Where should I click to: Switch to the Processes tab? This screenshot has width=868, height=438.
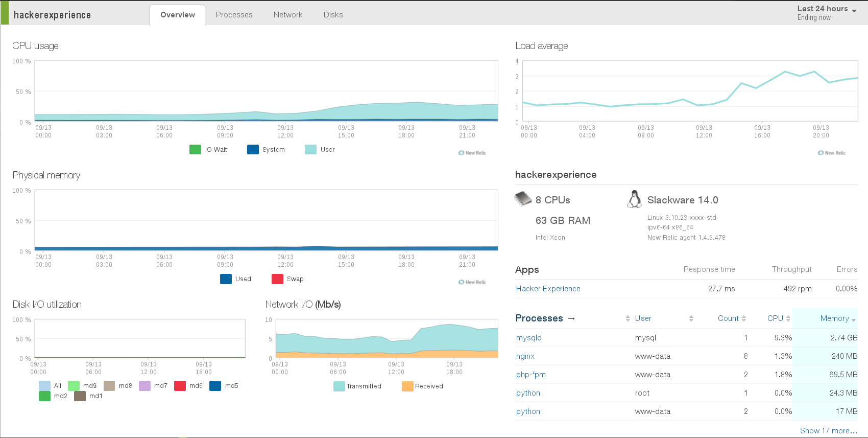234,15
